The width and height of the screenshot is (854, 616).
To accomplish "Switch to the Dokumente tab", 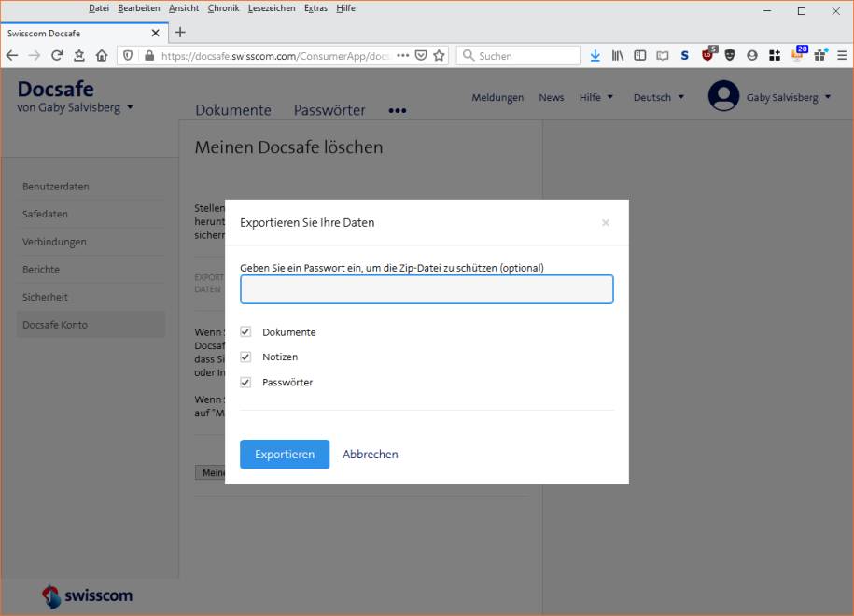I will [233, 110].
